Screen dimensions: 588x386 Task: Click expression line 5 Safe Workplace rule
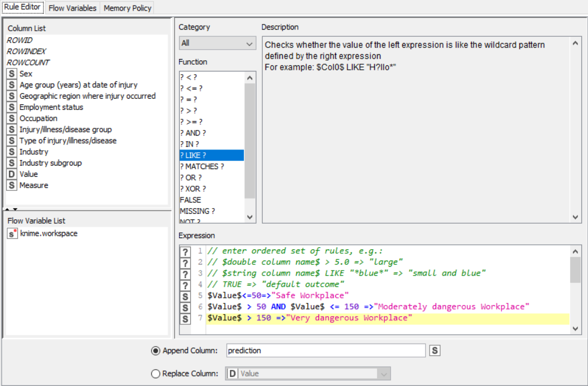(388, 296)
